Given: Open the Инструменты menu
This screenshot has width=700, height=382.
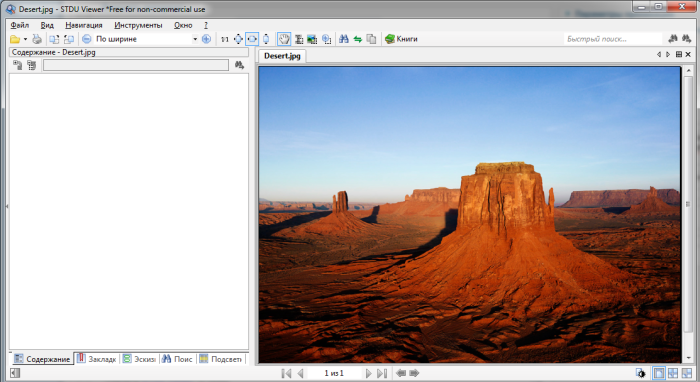Looking at the screenshot, I should tap(138, 25).
